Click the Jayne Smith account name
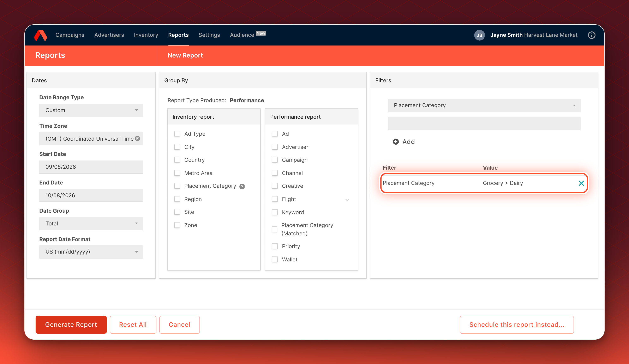 click(506, 35)
